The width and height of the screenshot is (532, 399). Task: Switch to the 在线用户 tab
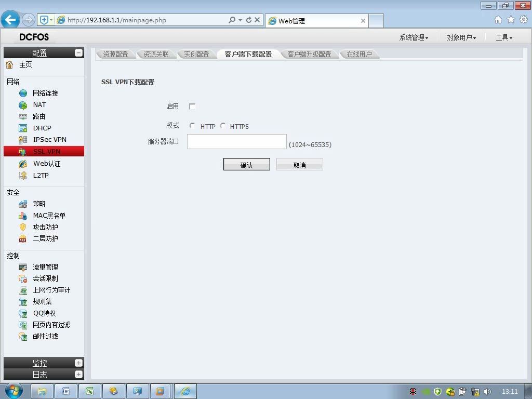(x=360, y=54)
